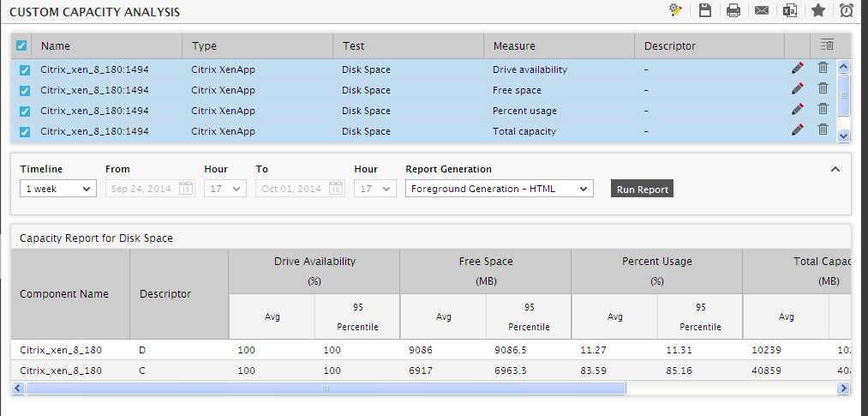
Task: Click the Free Space (MB) column header
Action: 486,271
